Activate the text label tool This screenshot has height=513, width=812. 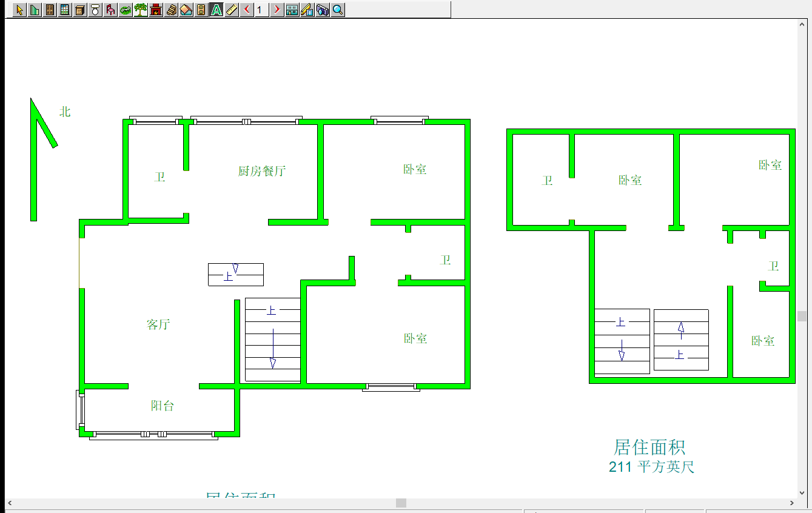[x=216, y=10]
